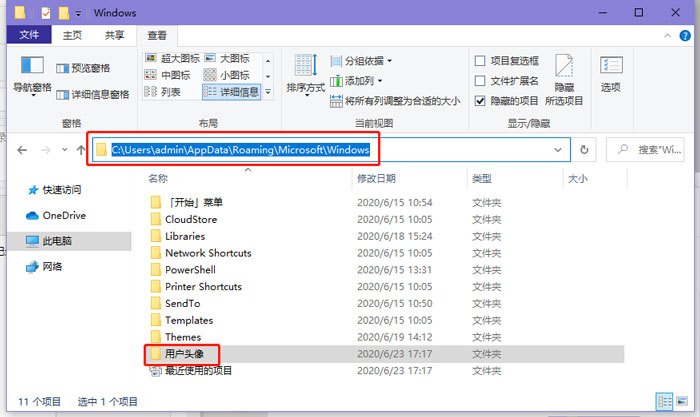Click the search box next to address bar
Viewport: 700px width, 417px height.
point(651,149)
